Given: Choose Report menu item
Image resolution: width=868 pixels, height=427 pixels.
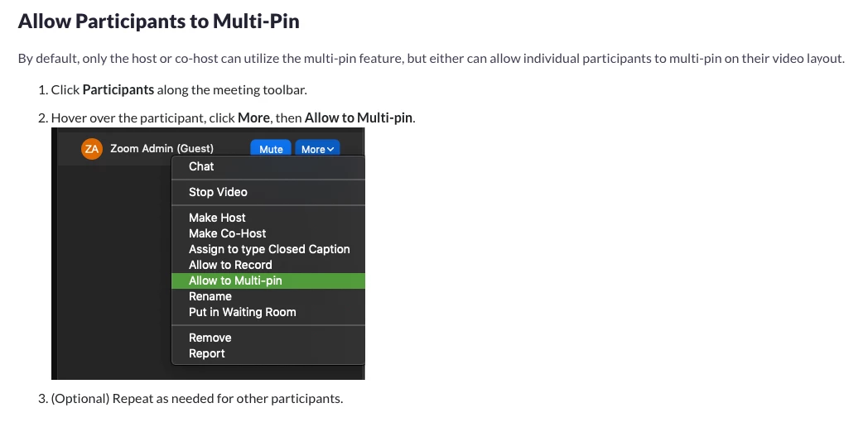Looking at the screenshot, I should (268, 353).
